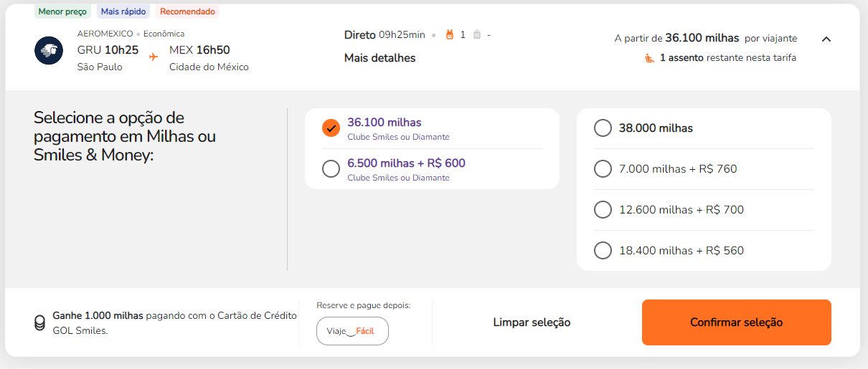868x369 pixels.
Task: Click the miles coins stack icon
Action: tap(40, 322)
